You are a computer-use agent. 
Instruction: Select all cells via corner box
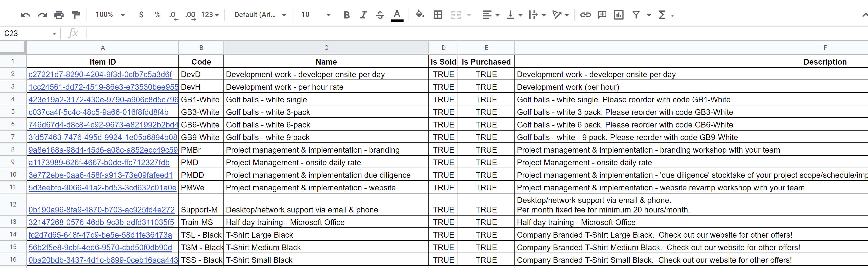coord(13,47)
